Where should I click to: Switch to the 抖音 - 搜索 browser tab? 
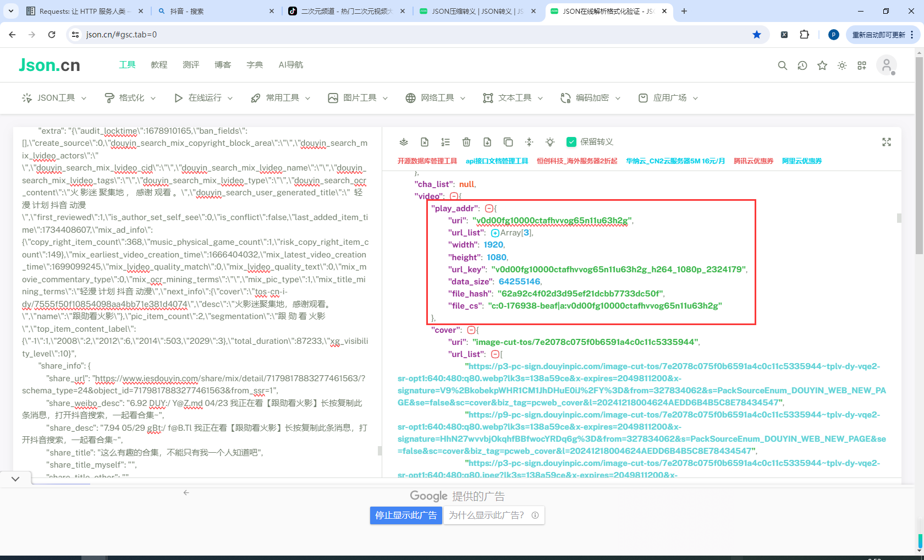216,11
